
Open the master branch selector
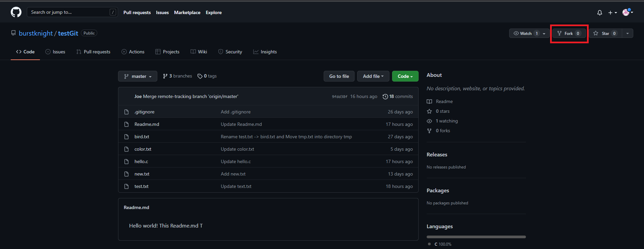tap(138, 76)
